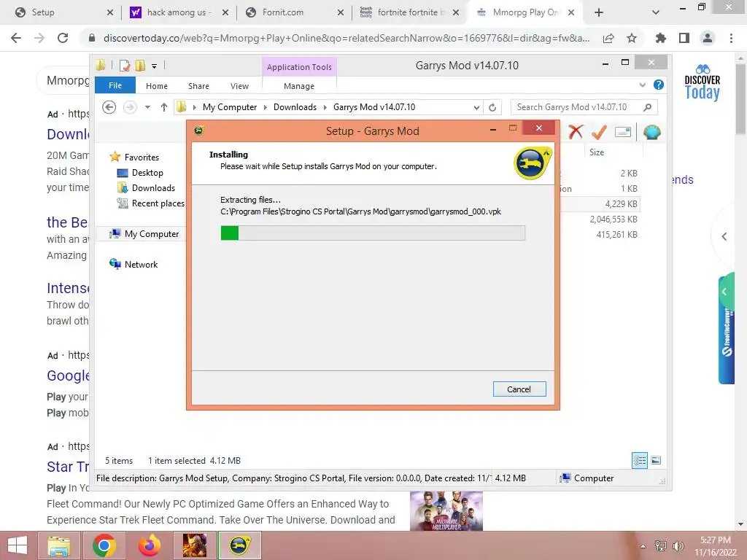Open Desktop in Favorites
The image size is (747, 560).
147,172
